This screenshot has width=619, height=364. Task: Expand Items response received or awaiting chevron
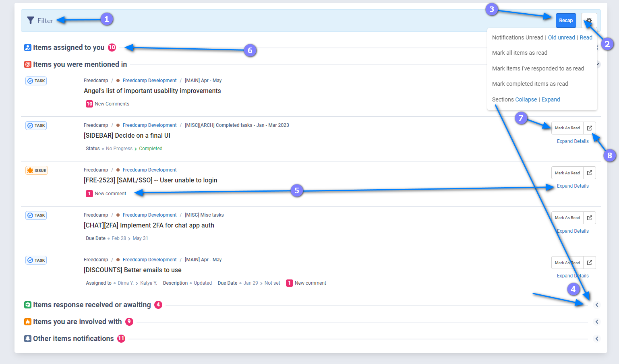tap(597, 305)
